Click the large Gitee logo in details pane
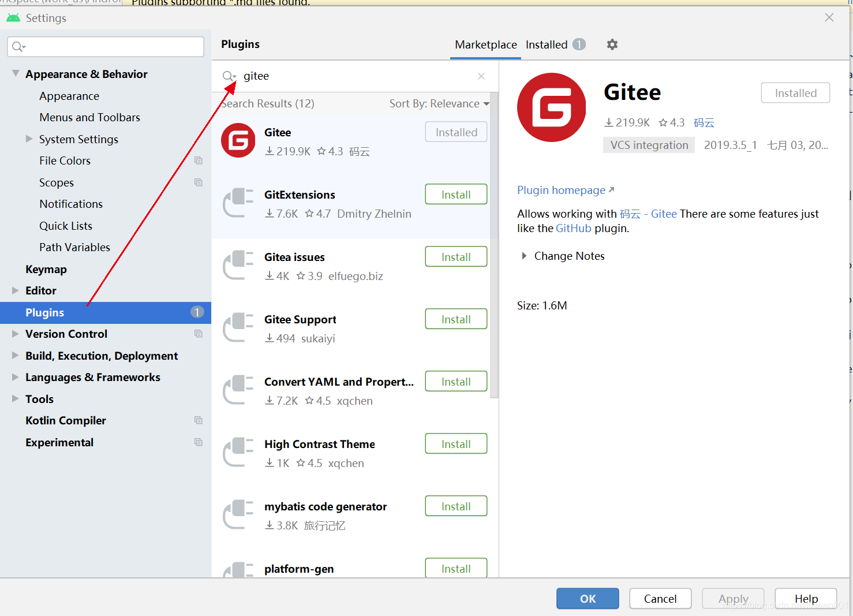Screen dimensions: 853x616 [552, 107]
